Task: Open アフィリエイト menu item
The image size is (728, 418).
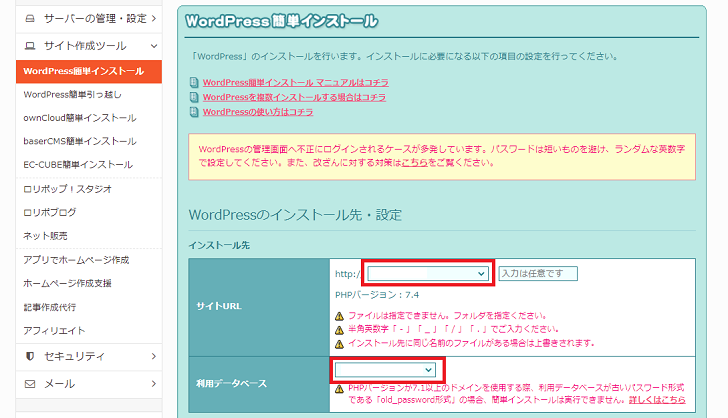Action: [54, 331]
